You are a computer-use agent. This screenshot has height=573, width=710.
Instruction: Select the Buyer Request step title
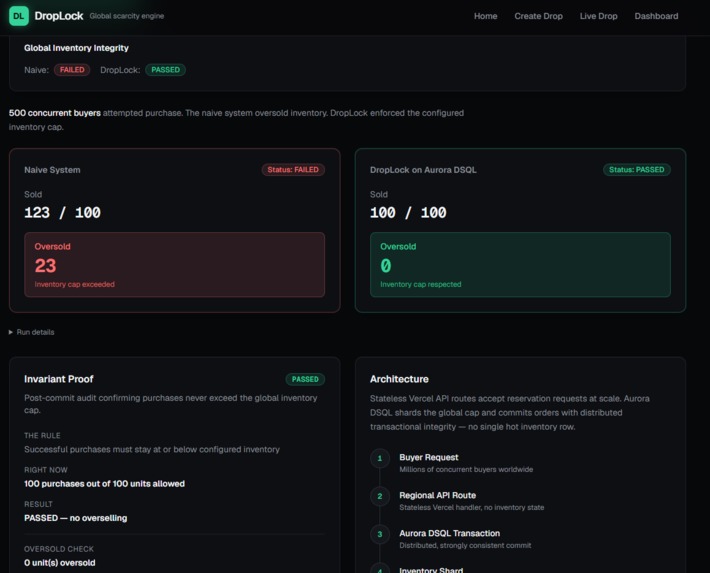coord(428,457)
